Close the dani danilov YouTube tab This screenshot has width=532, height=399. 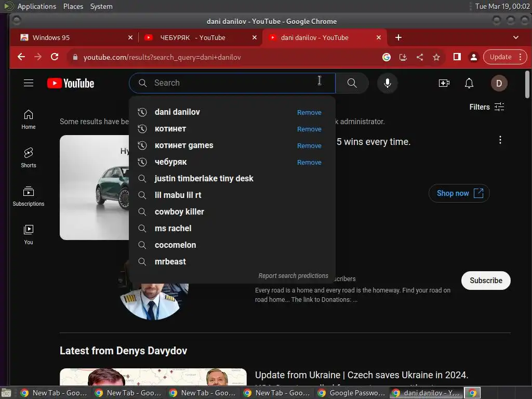click(379, 37)
